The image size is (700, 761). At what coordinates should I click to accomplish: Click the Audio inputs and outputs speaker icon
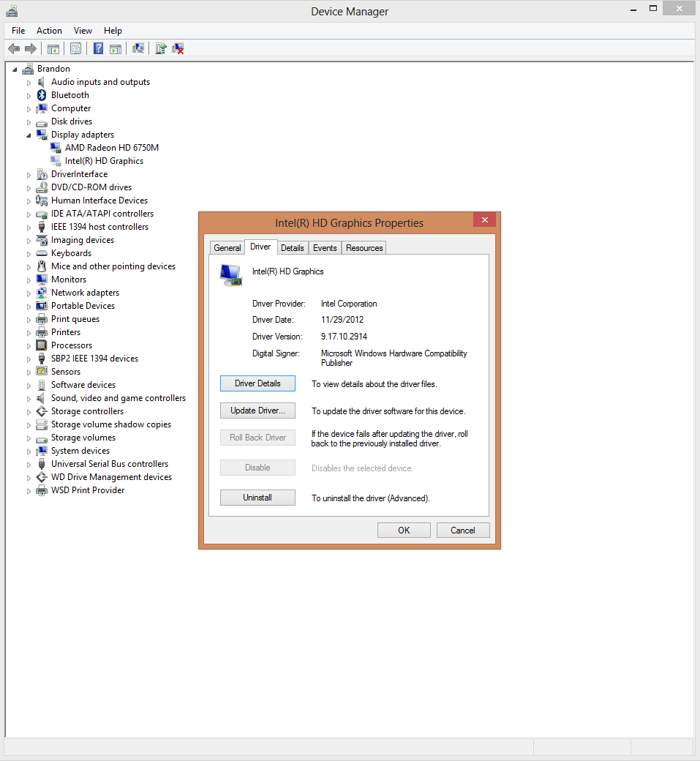point(42,82)
